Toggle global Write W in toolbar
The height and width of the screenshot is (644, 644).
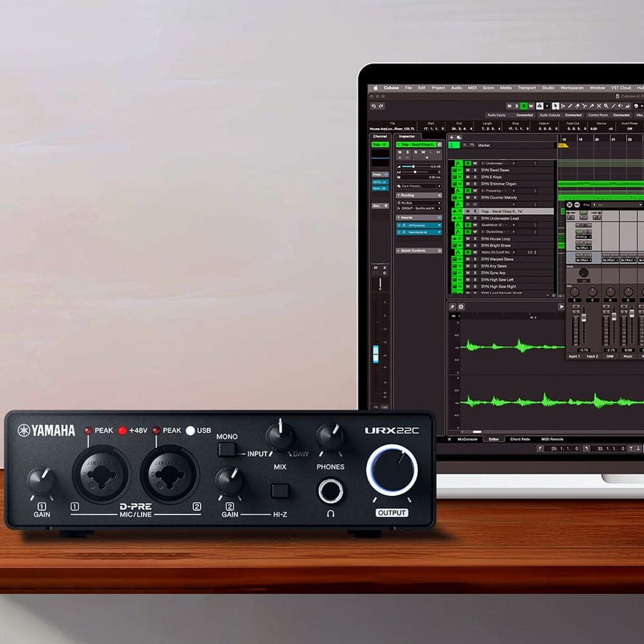[x=531, y=106]
